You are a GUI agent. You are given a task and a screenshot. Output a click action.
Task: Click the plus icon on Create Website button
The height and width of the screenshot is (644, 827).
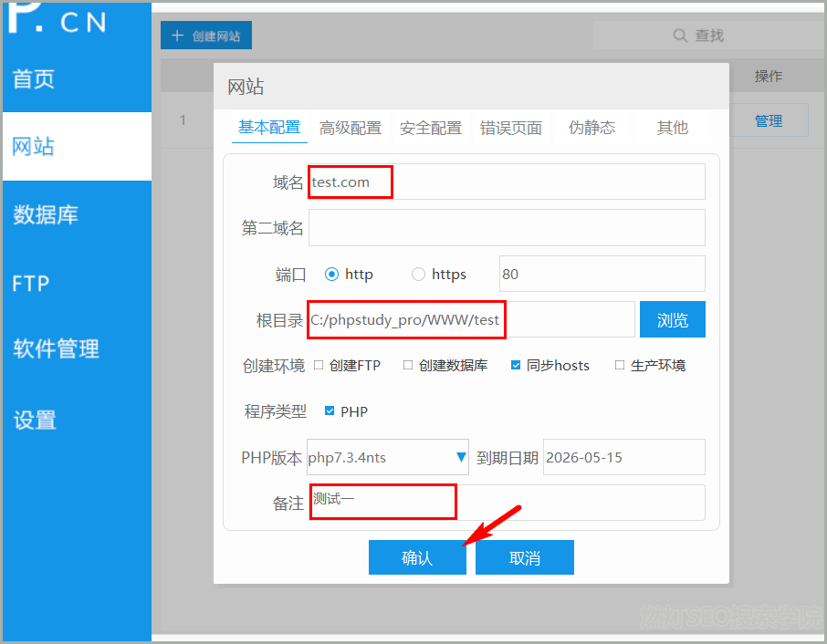point(177,36)
